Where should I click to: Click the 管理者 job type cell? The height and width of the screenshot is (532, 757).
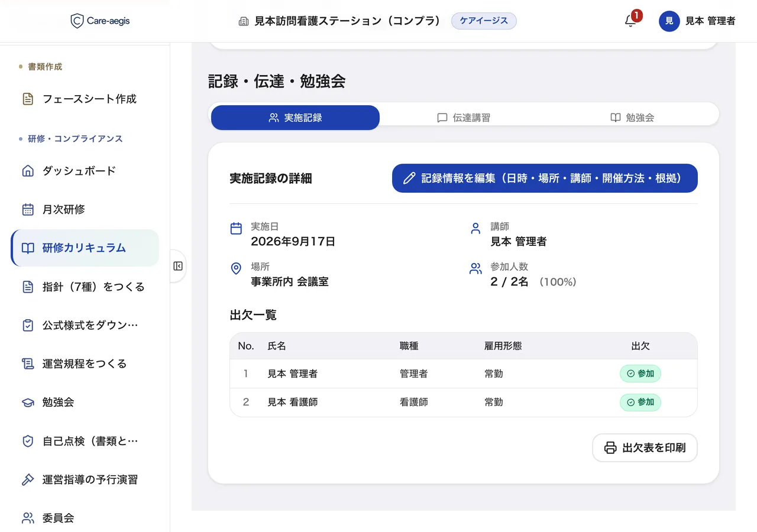pos(413,374)
